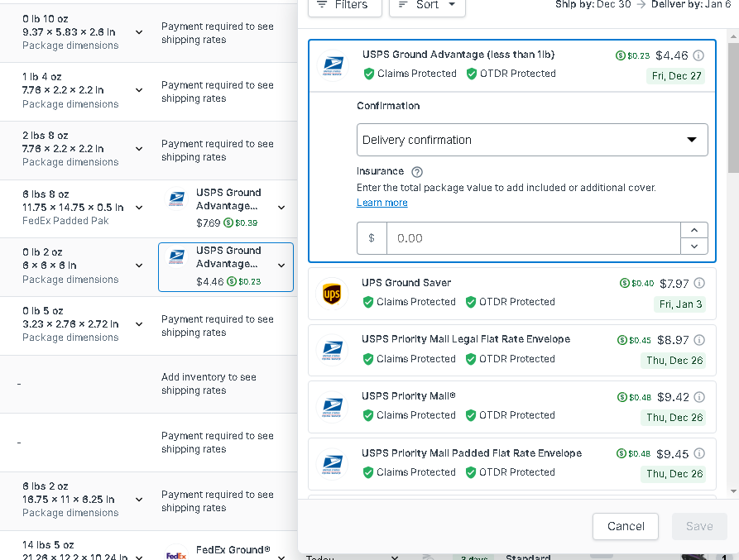Click 'Add inventory to see shipping rates' text
Viewport: 739px width, 560px height.
click(x=209, y=384)
